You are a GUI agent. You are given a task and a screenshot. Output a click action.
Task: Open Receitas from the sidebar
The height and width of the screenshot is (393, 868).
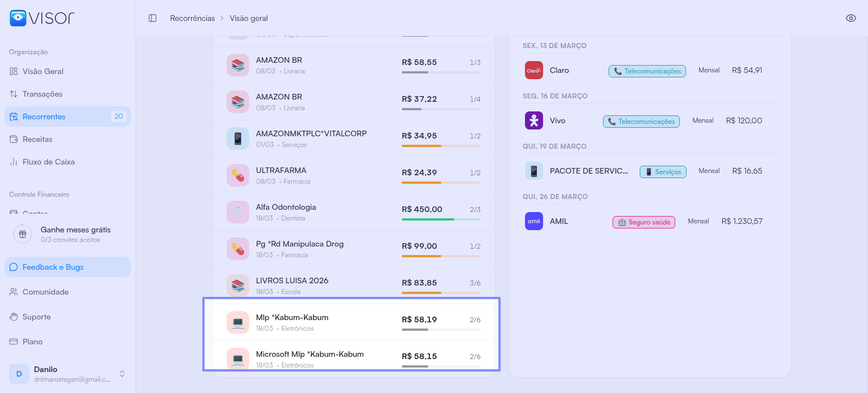click(x=37, y=139)
